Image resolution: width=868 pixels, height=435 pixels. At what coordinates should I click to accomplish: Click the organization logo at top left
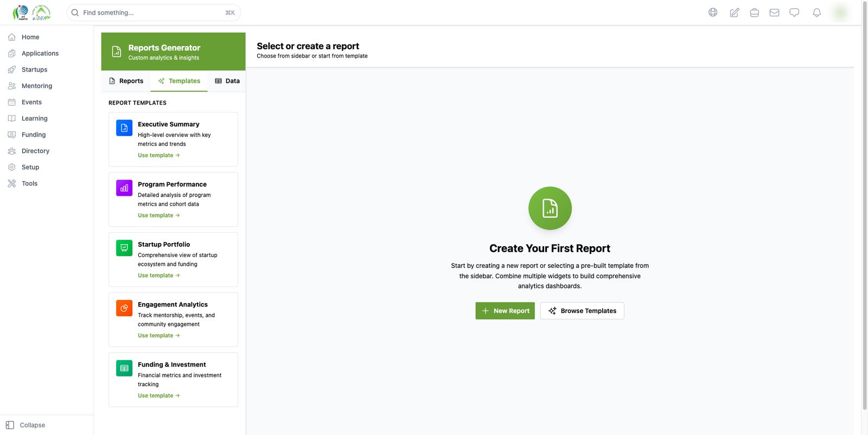(31, 12)
